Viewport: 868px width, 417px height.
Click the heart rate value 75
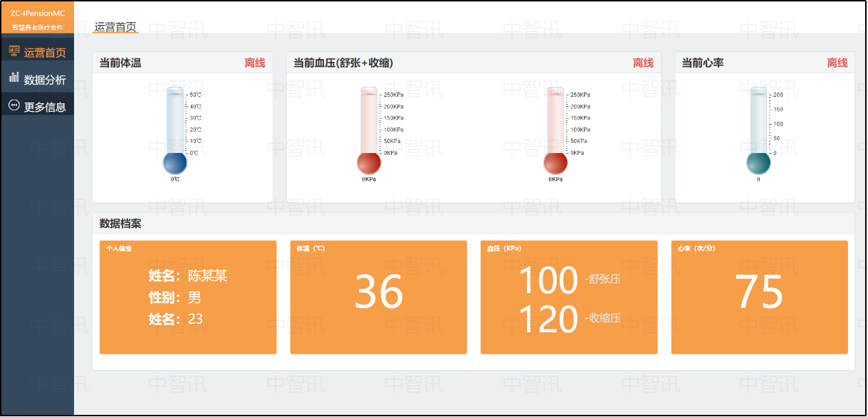point(759,292)
